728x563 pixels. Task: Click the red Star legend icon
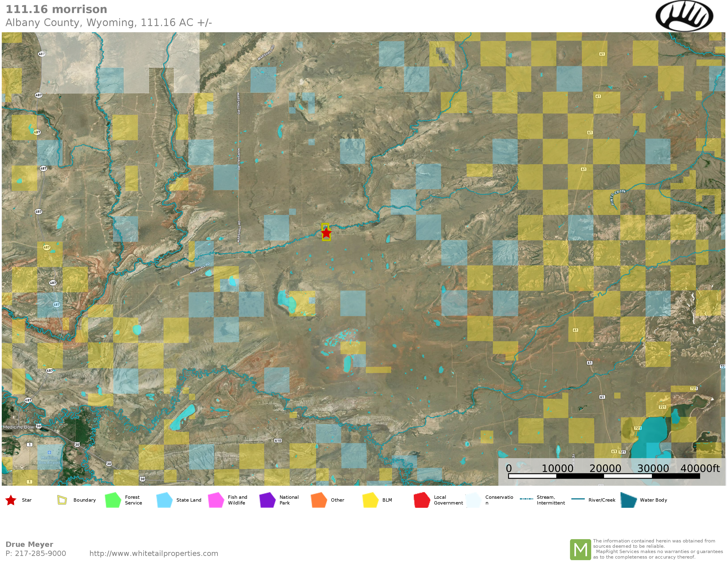pyautogui.click(x=11, y=500)
